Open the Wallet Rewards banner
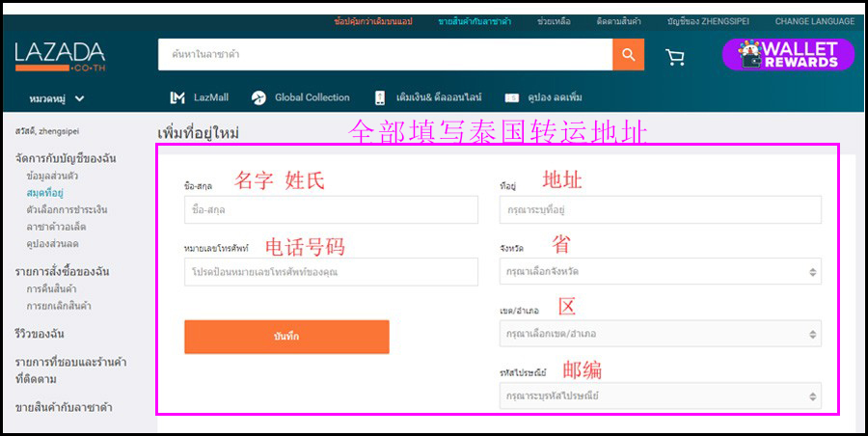Screen dimensions: 868x436 (788, 55)
